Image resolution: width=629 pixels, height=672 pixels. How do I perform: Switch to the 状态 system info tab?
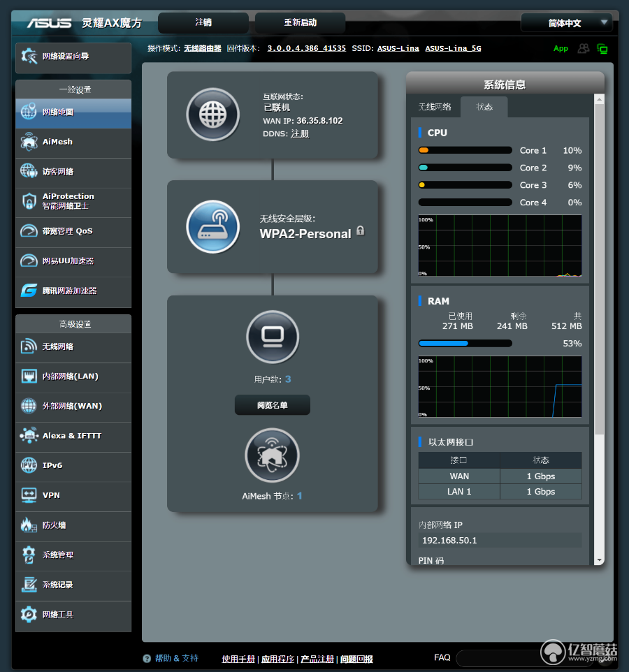484,107
